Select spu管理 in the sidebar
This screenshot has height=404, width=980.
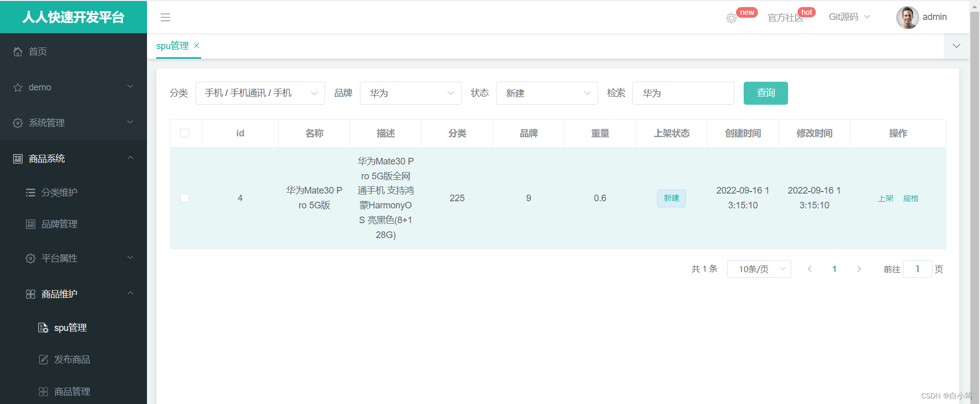point(73,328)
